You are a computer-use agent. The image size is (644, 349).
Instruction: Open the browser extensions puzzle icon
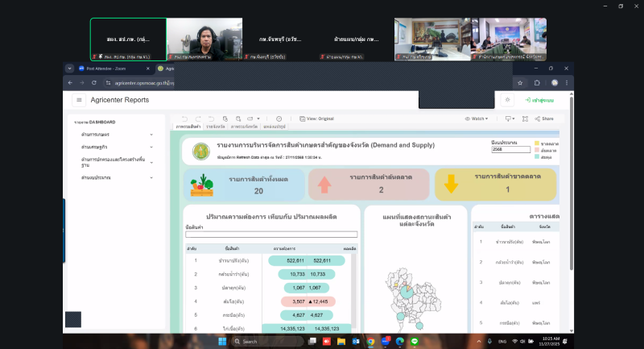coord(537,82)
